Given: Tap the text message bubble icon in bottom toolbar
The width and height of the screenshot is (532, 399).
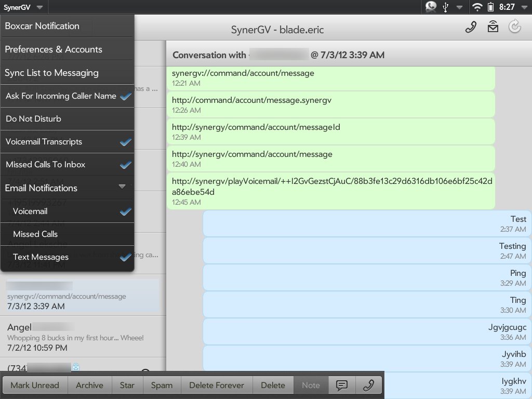Looking at the screenshot, I should tap(341, 385).
